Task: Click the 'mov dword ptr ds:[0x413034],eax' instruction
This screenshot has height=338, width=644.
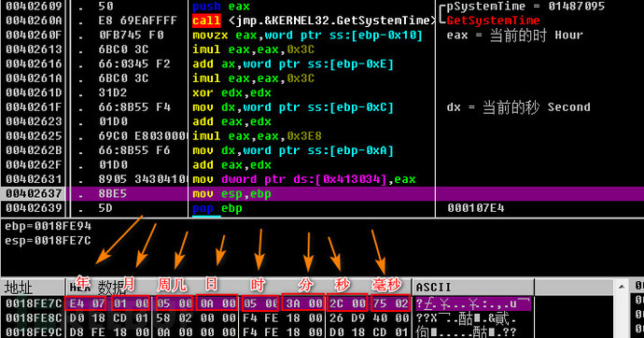Action: point(304,179)
